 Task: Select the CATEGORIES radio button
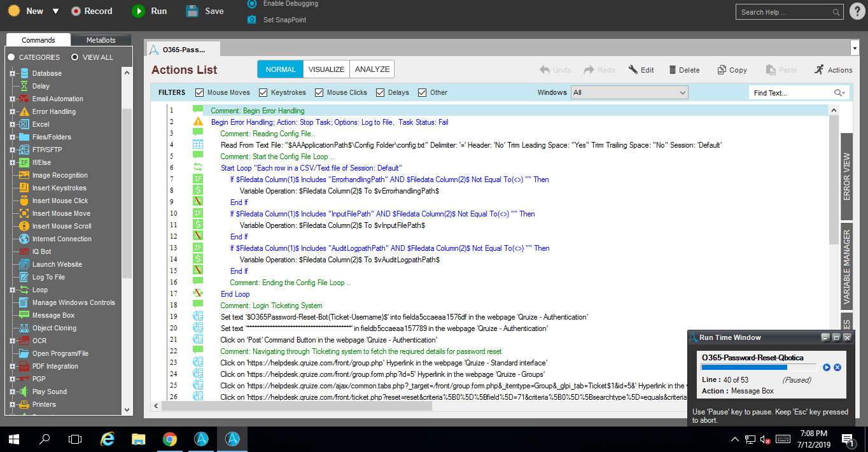pos(11,57)
